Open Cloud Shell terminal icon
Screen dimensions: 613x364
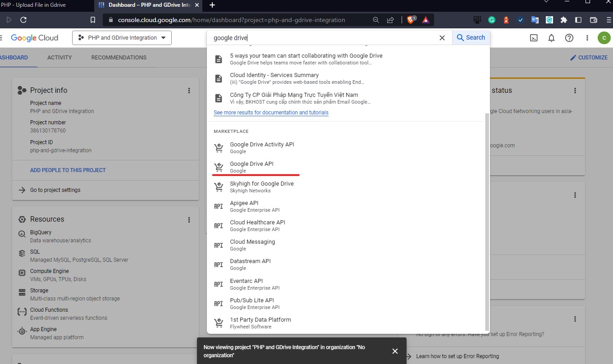pyautogui.click(x=533, y=38)
